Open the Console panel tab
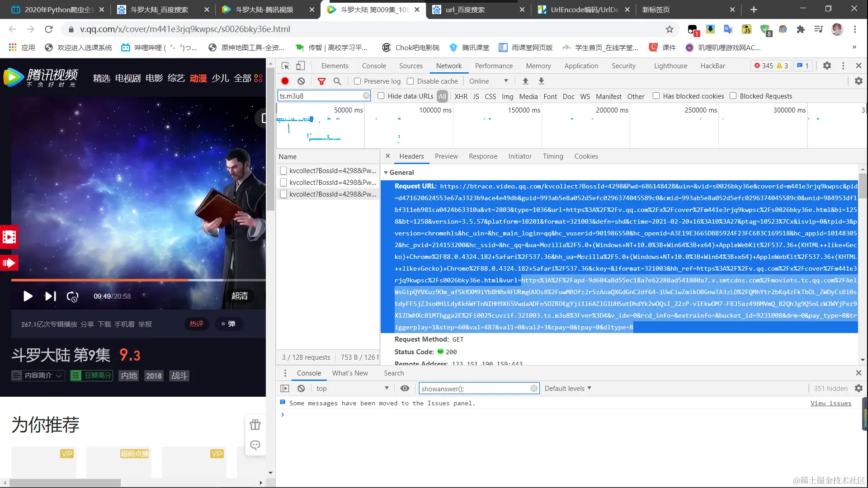868x488 pixels. coord(374,66)
